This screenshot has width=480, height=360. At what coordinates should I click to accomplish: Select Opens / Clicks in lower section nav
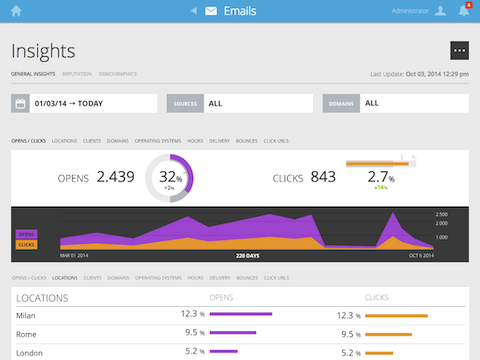tap(29, 278)
